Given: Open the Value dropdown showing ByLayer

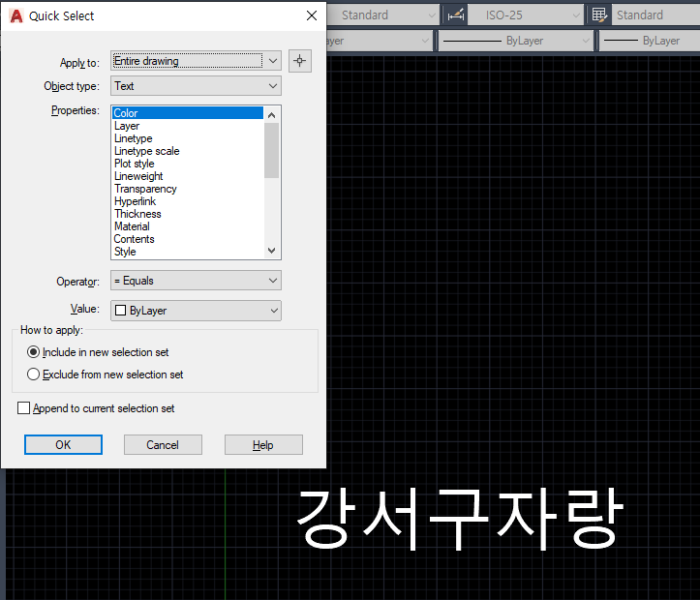Looking at the screenshot, I should click(x=196, y=311).
